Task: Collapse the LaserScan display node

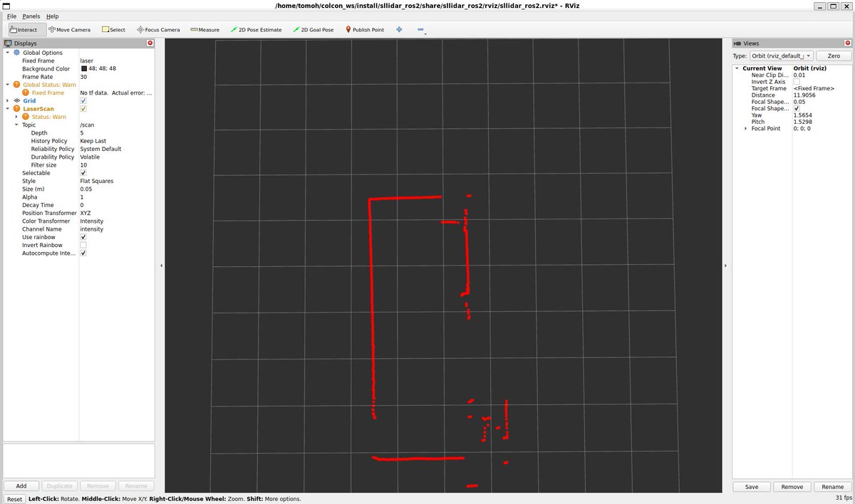Action: (8, 109)
